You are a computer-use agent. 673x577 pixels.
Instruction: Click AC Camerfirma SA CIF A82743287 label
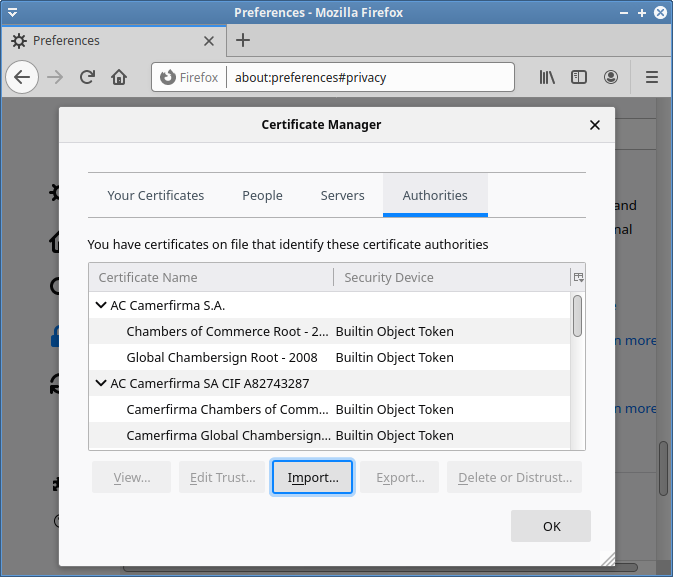210,383
